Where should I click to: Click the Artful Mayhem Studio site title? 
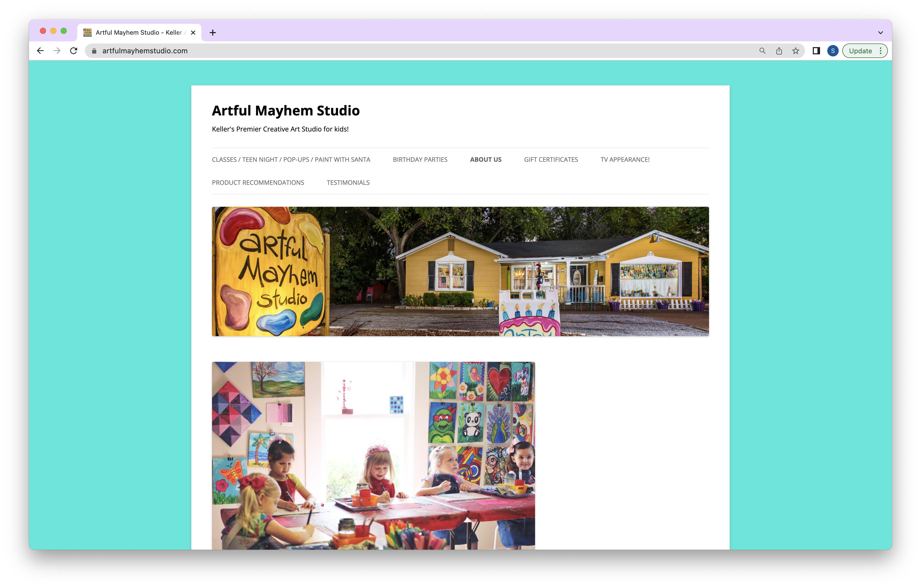(286, 111)
